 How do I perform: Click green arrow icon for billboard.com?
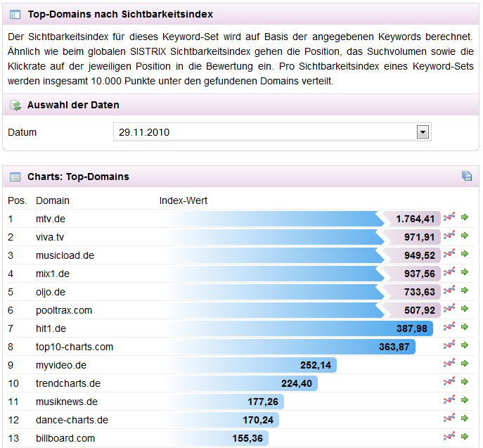(465, 437)
